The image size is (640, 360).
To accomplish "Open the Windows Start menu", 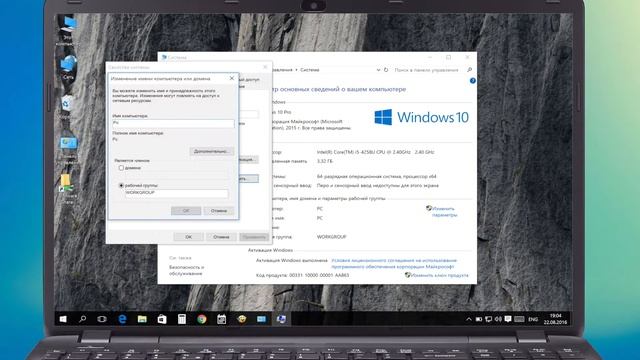I will tap(63, 319).
